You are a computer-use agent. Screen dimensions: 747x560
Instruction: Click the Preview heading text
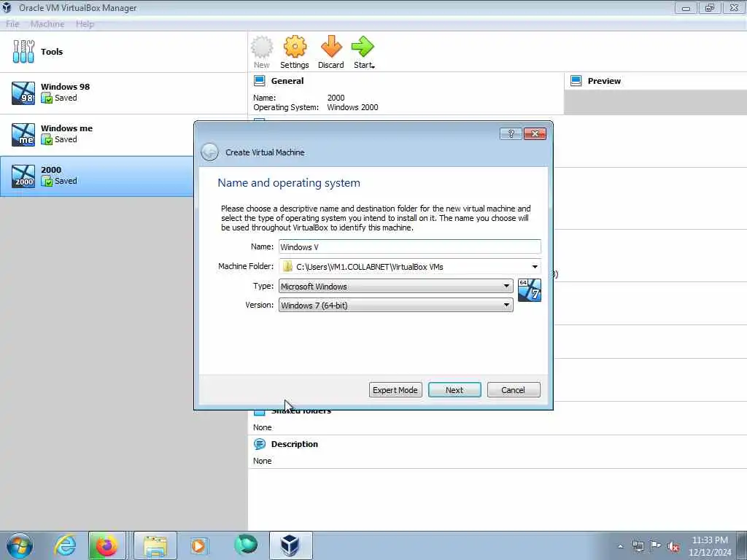pyautogui.click(x=604, y=80)
